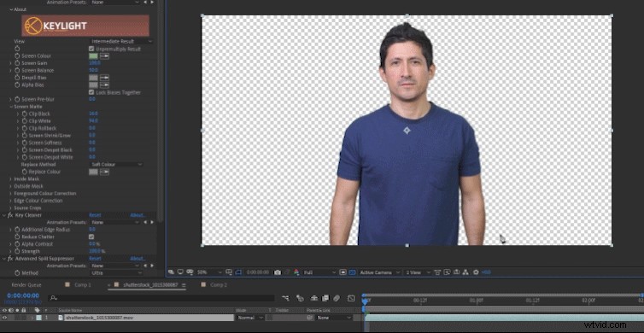Screen dimensions: 644x333
Task: Click the Screen Colour eyedropper icon
Action: click(105, 55)
